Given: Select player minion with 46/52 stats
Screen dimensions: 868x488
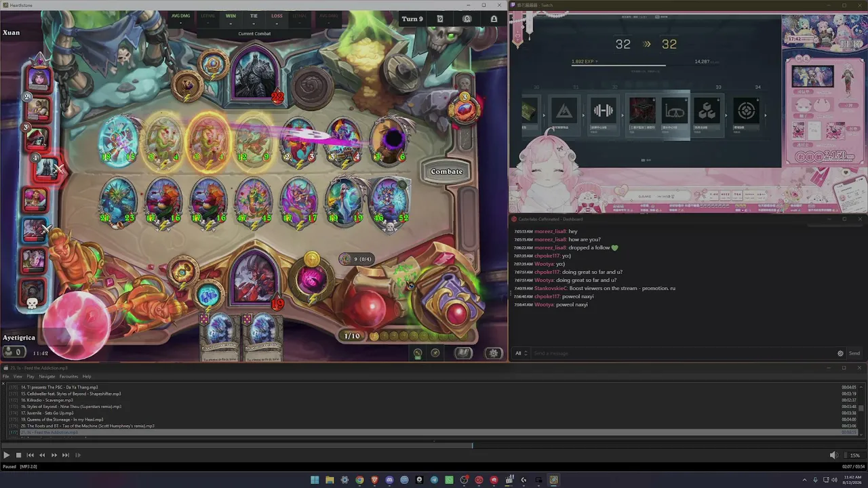Looking at the screenshot, I should [389, 202].
